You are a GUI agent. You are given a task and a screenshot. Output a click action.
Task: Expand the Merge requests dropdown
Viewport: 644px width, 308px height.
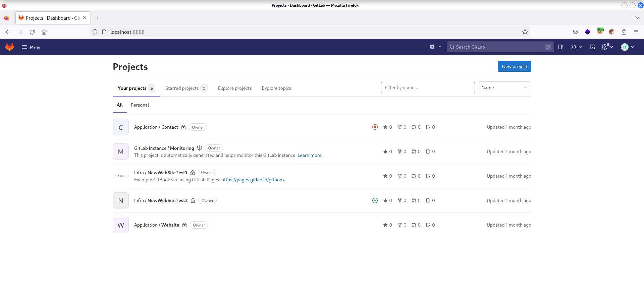576,47
